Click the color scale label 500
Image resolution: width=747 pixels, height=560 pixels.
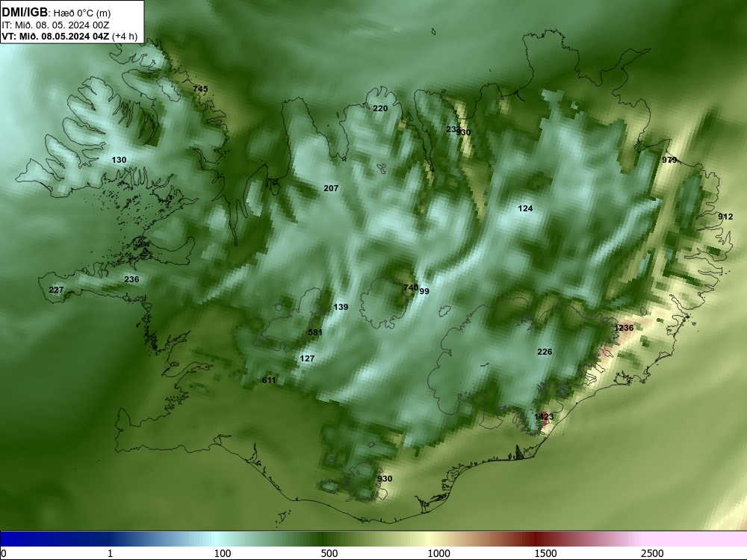[329, 553]
